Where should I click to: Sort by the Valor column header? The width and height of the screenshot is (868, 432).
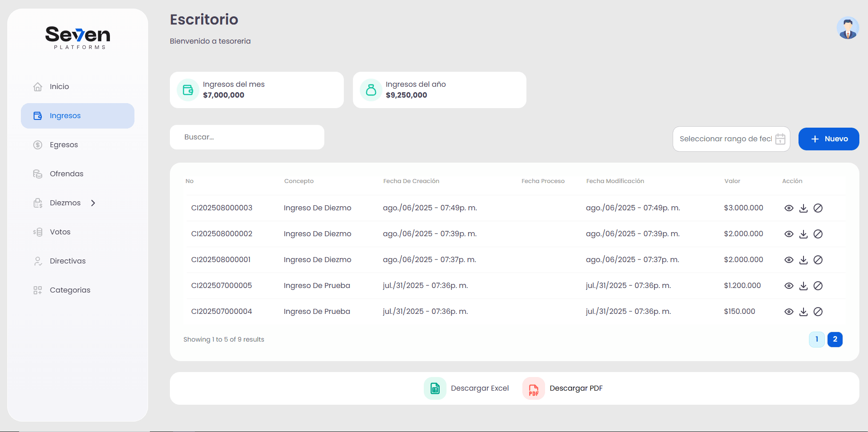[x=732, y=181]
